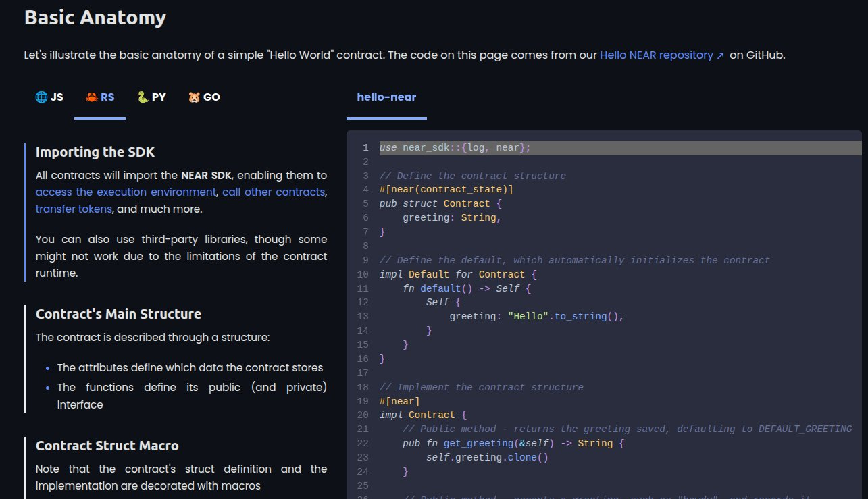Click the 'decorated with macros' paragraph
This screenshot has height=499, width=868.
pyautogui.click(x=181, y=477)
